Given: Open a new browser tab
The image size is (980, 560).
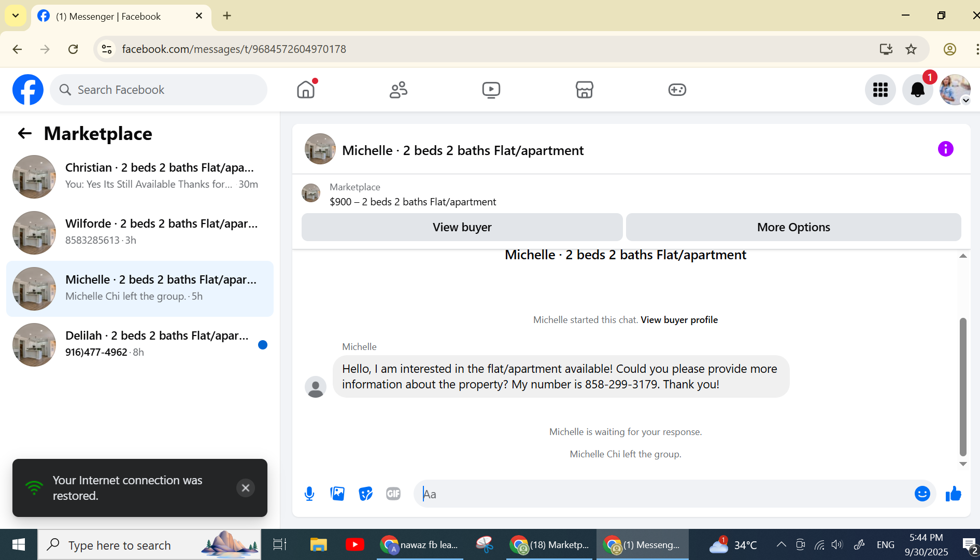Looking at the screenshot, I should pyautogui.click(x=227, y=16).
